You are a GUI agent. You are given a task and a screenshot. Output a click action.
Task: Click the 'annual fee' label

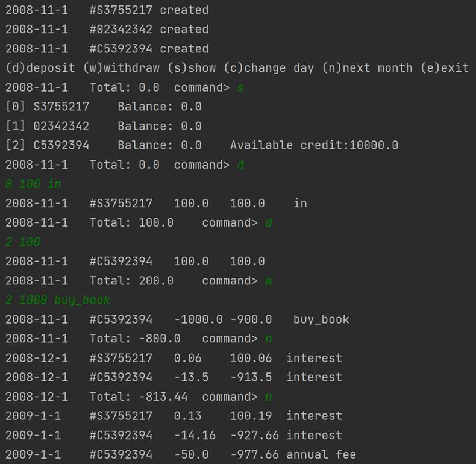(x=321, y=454)
